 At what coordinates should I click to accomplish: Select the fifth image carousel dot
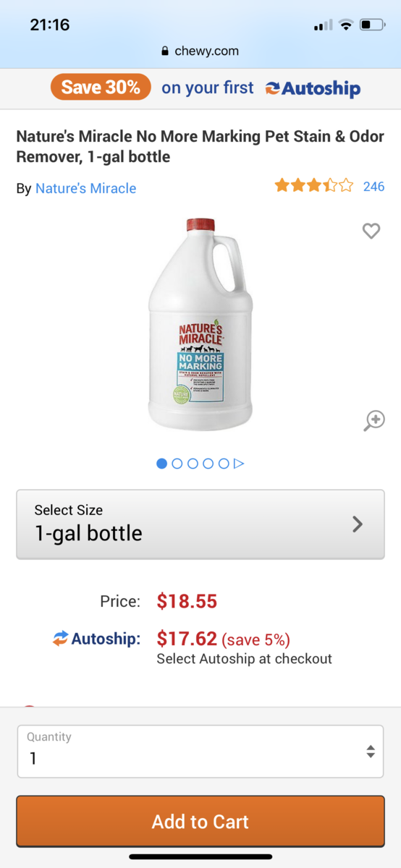tap(224, 463)
